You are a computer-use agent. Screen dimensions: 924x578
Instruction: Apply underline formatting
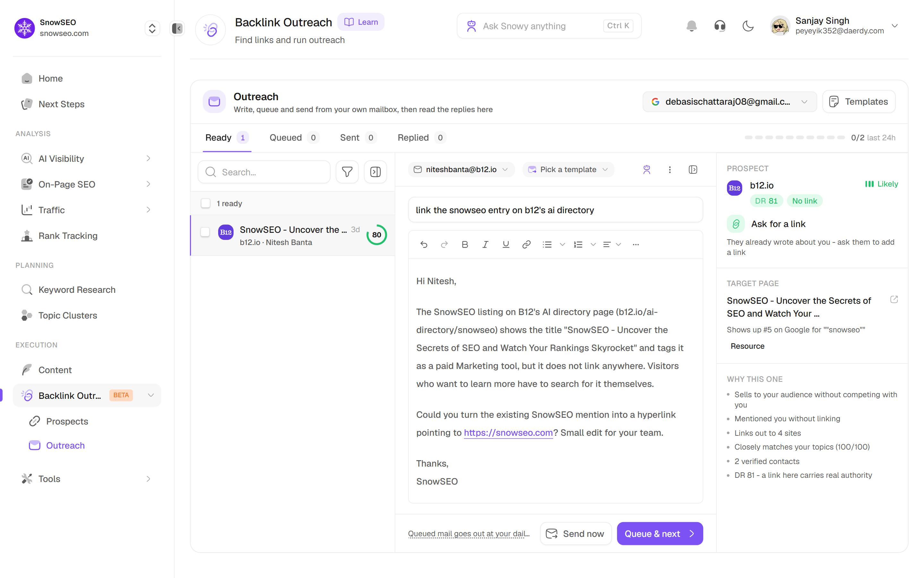click(x=506, y=245)
